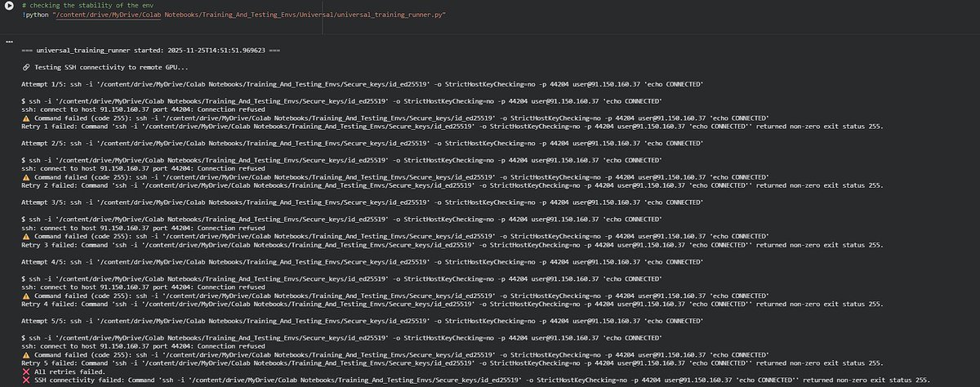The image size is (980, 387).
Task: Open the cell output options ellipsis
Action: [x=7, y=41]
